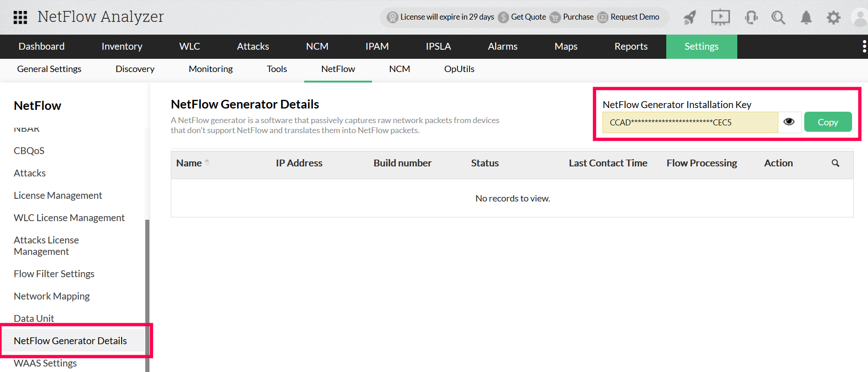
Task: Go to NCM settings sub-tab
Action: (399, 69)
